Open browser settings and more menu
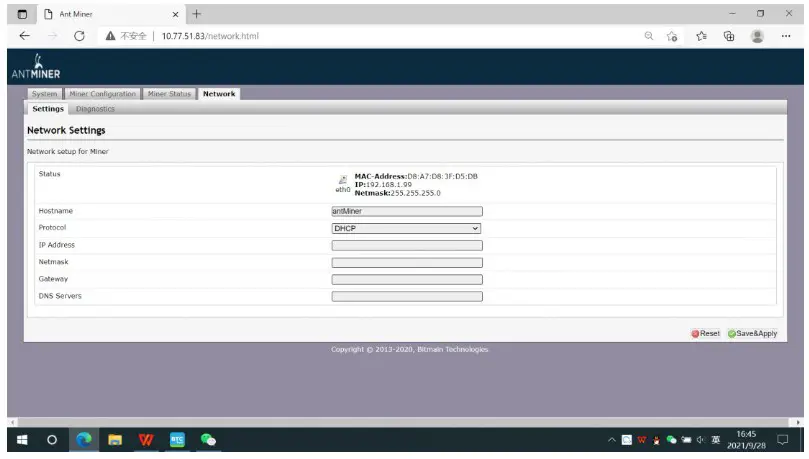The height and width of the screenshot is (459, 809). [785, 36]
